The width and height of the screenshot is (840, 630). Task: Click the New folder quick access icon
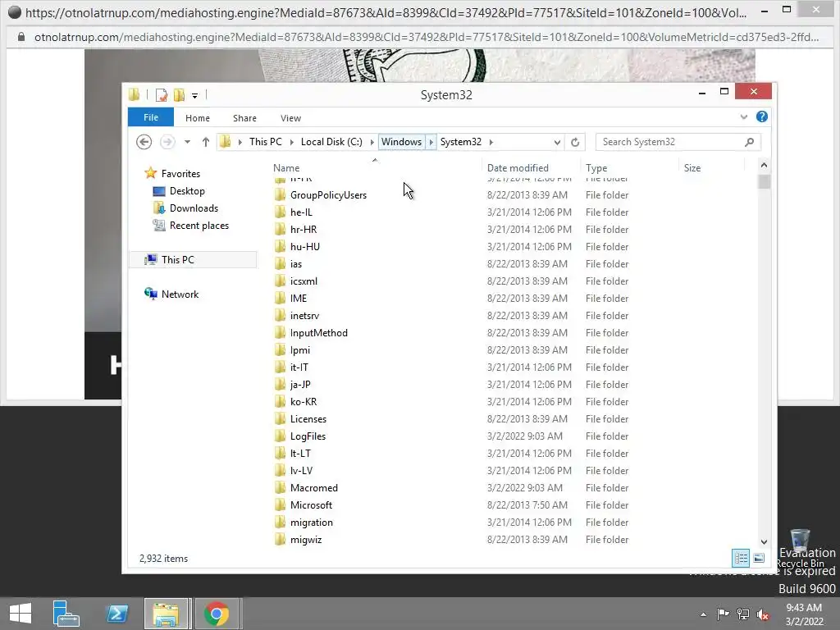[x=179, y=95]
